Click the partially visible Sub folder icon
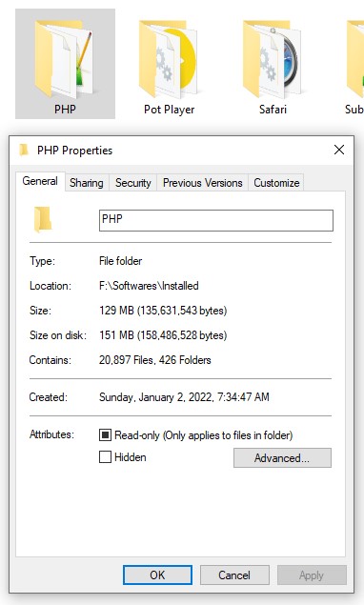This screenshot has height=605, width=364. tap(355, 59)
